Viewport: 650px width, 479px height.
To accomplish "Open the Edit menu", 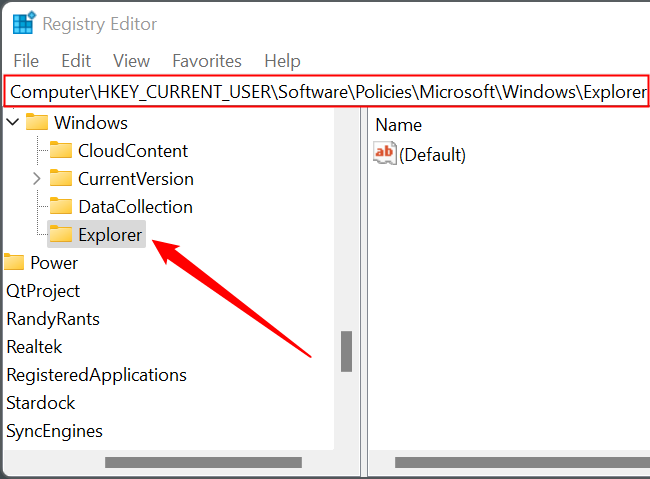I will point(76,61).
